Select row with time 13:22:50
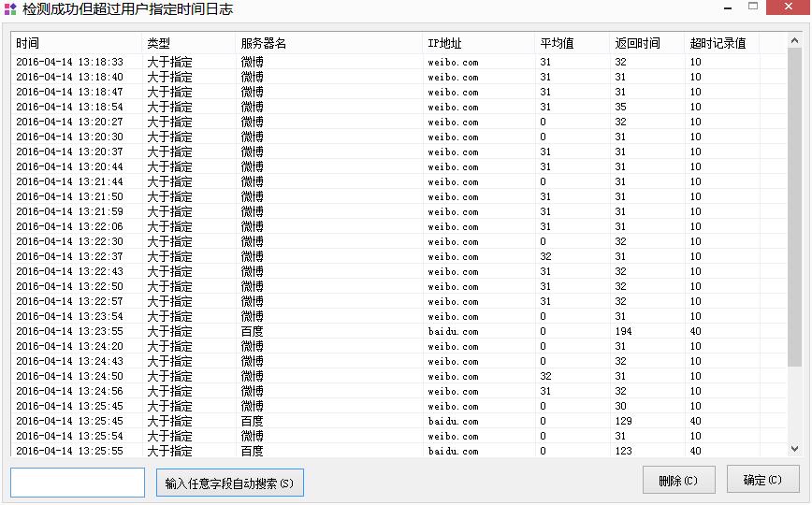 399,286
